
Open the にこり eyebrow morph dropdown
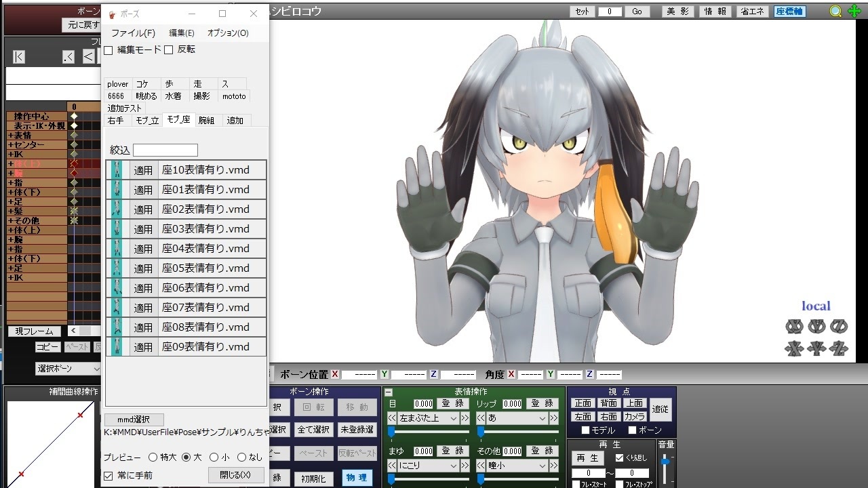click(x=429, y=466)
